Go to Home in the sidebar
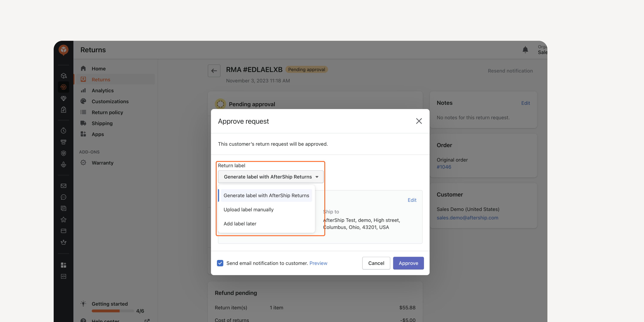 pyautogui.click(x=99, y=68)
